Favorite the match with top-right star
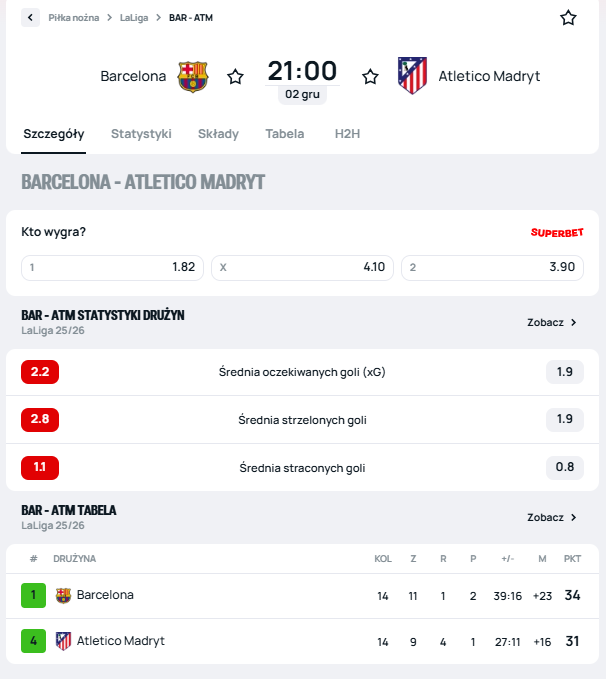Viewport: 606px width, 679px height. coord(568,18)
